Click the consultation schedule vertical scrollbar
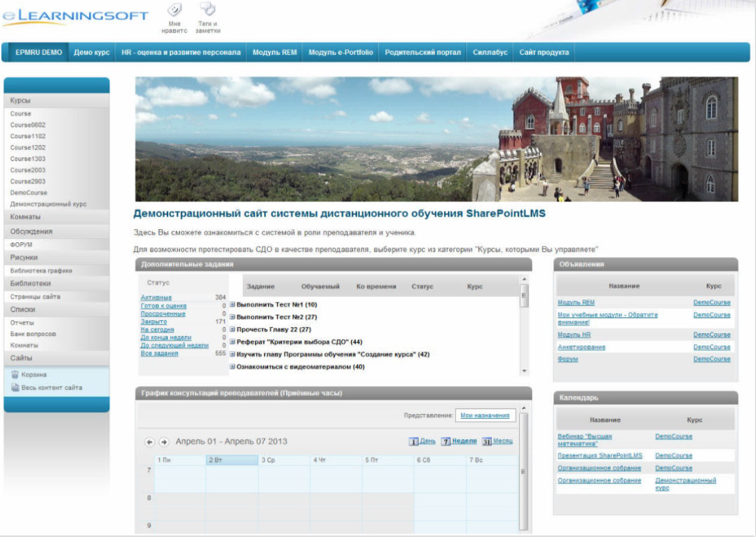This screenshot has height=537, width=756. [523, 470]
